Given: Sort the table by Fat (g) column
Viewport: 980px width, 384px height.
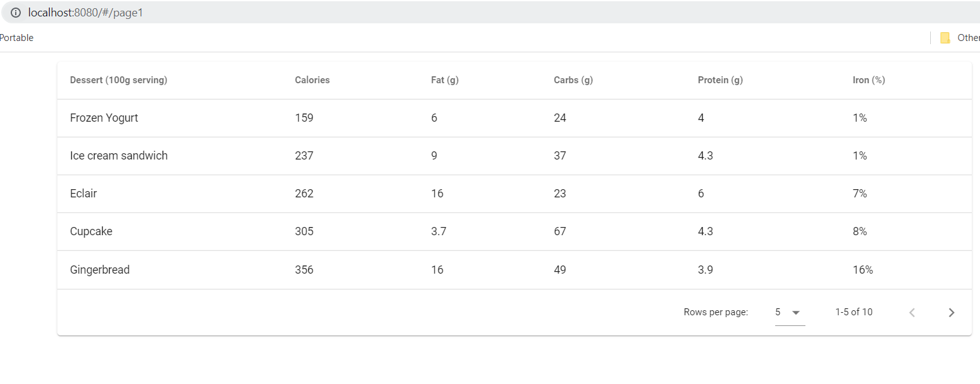Looking at the screenshot, I should tap(444, 80).
